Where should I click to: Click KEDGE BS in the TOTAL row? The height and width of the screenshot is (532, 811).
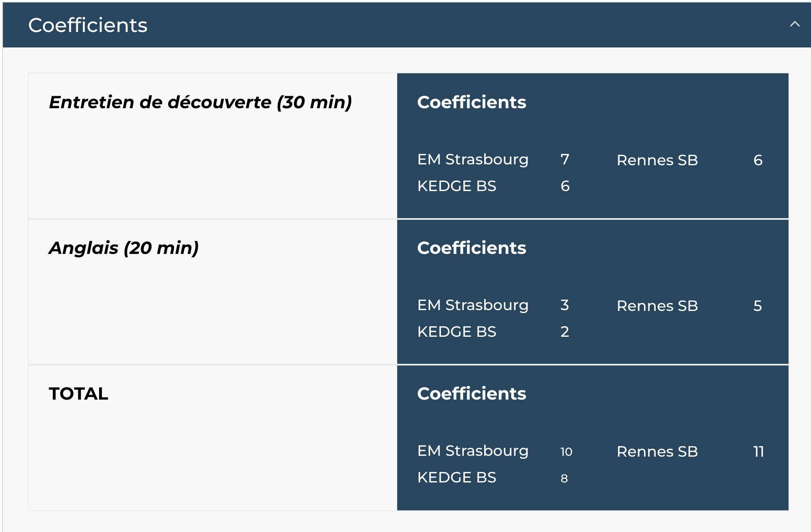coord(457,477)
